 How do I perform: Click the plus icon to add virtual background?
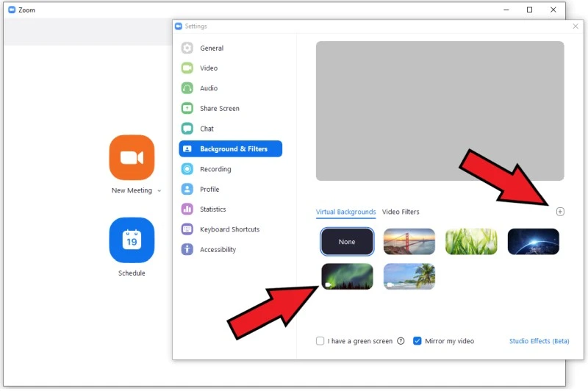coord(560,212)
